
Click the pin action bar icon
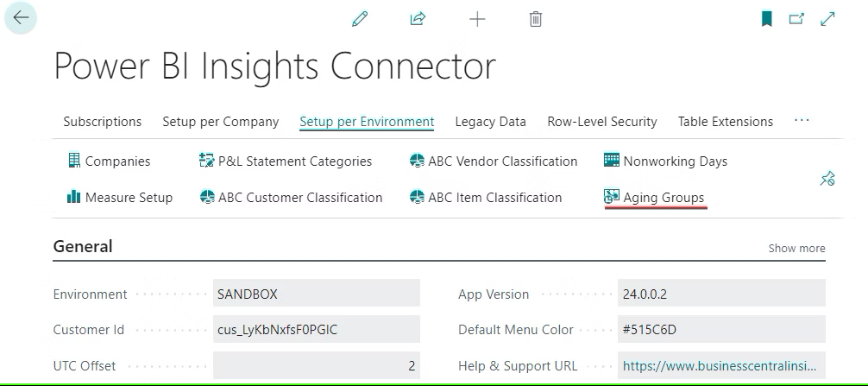[x=827, y=179]
